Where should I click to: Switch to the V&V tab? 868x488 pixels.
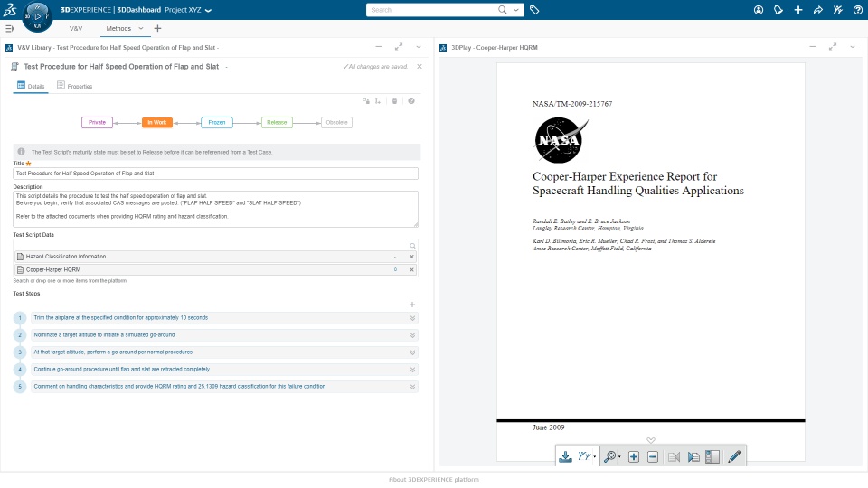[x=76, y=28]
